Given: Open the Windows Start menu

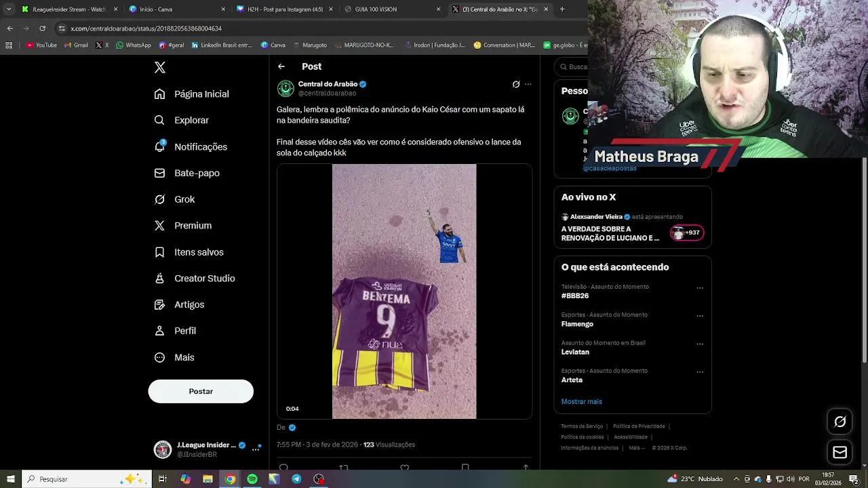Looking at the screenshot, I should [10, 479].
